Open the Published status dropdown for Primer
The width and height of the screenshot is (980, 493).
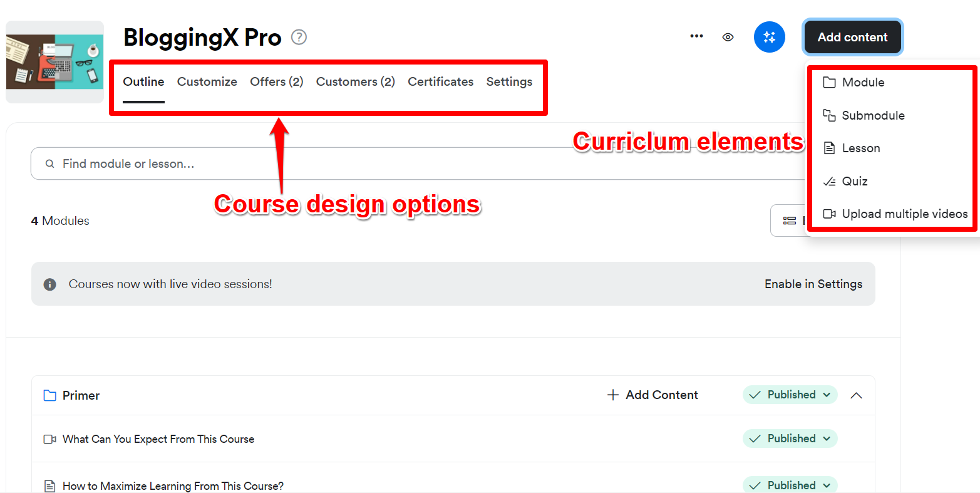(790, 395)
